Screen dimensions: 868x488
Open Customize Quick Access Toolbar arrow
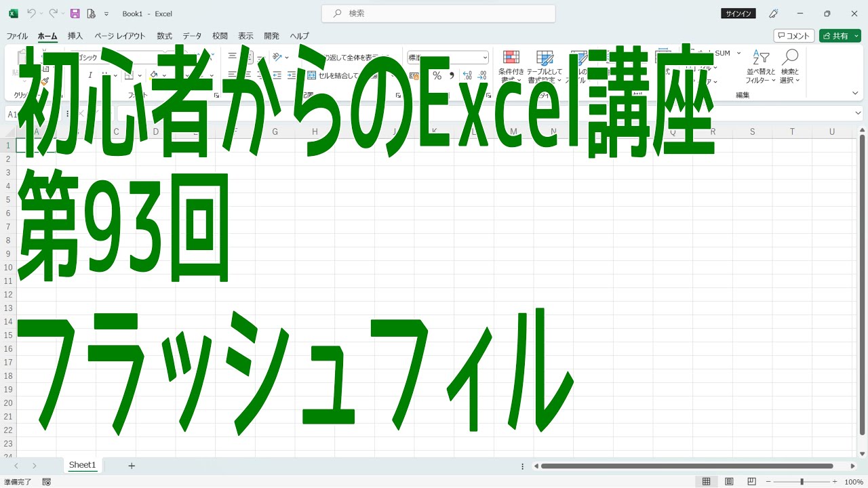106,14
